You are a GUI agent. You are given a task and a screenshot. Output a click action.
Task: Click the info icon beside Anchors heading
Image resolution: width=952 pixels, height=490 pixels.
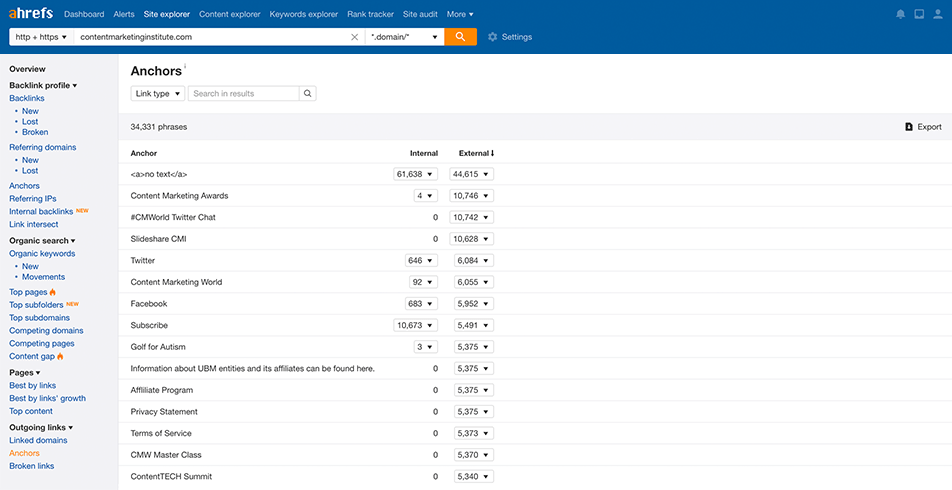tap(186, 67)
